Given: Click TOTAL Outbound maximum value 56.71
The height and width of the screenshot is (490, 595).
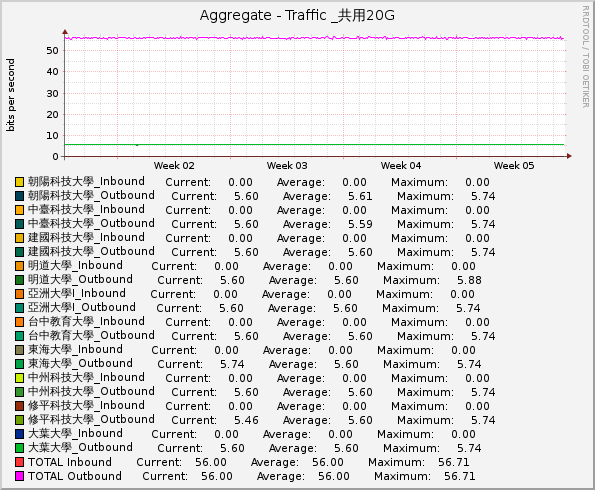Looking at the screenshot, I should [460, 476].
